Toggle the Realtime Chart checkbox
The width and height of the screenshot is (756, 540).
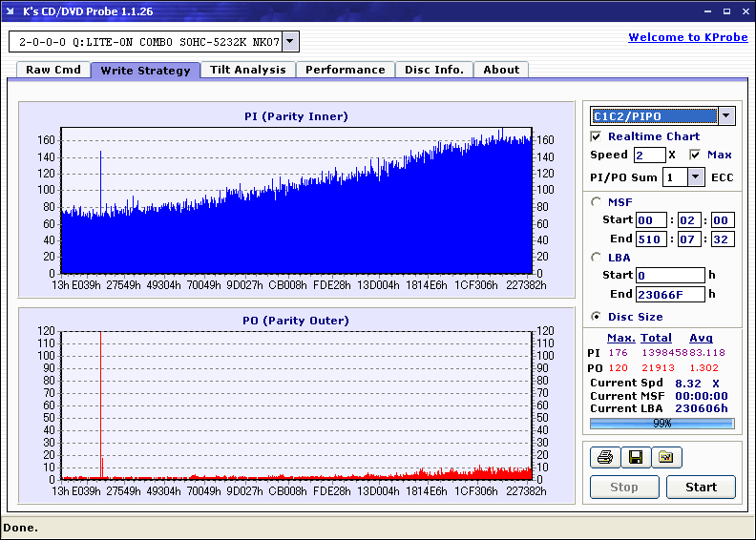point(597,136)
